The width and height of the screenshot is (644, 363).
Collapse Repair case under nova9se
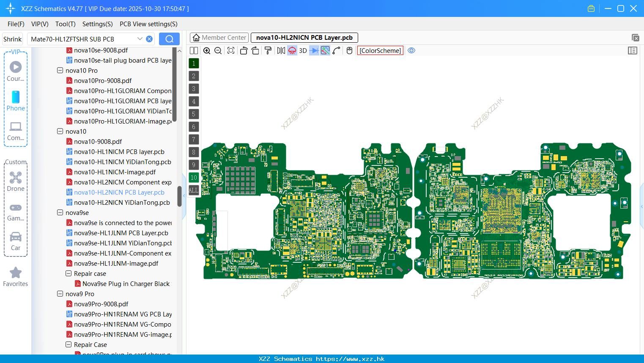(69, 273)
